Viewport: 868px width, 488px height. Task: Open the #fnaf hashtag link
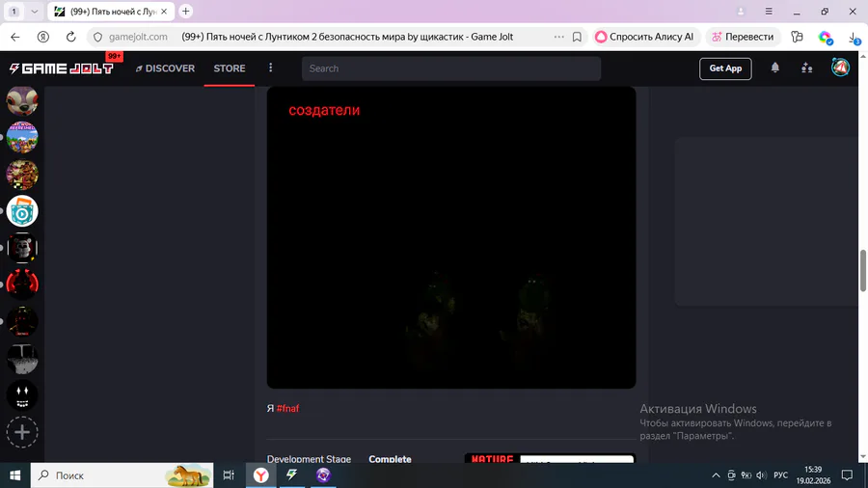[x=287, y=408]
